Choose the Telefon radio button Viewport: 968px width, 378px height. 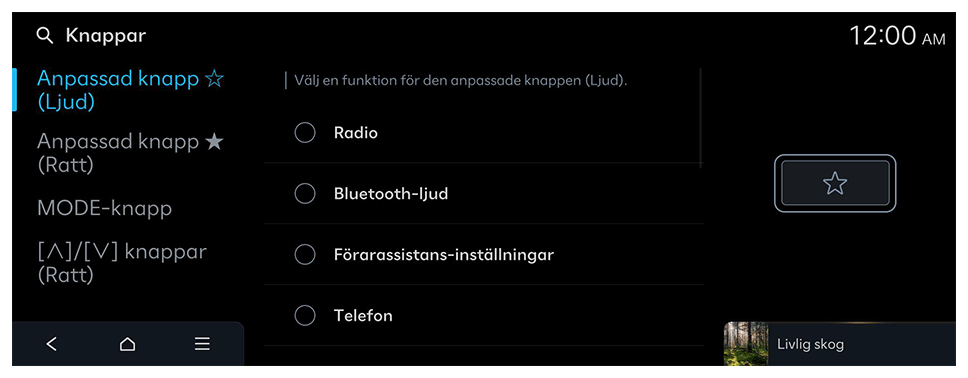point(305,315)
